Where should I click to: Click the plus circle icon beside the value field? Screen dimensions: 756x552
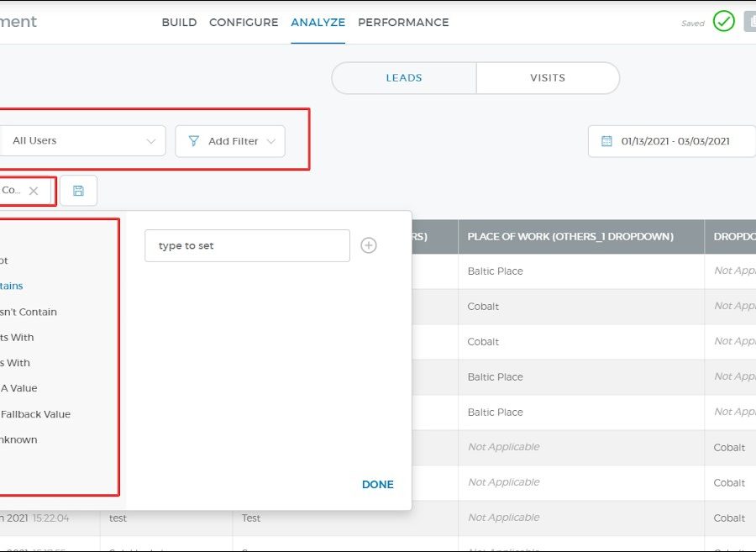point(369,245)
